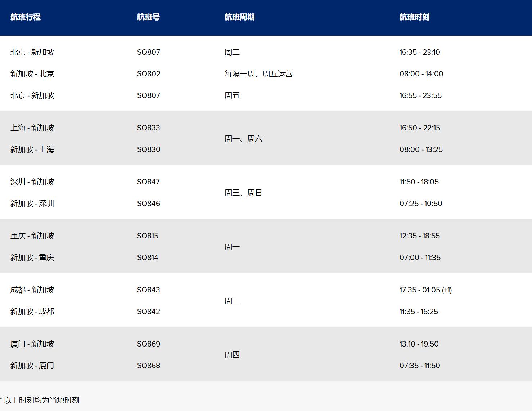
Task: Select flight number SQ847
Action: click(x=148, y=182)
